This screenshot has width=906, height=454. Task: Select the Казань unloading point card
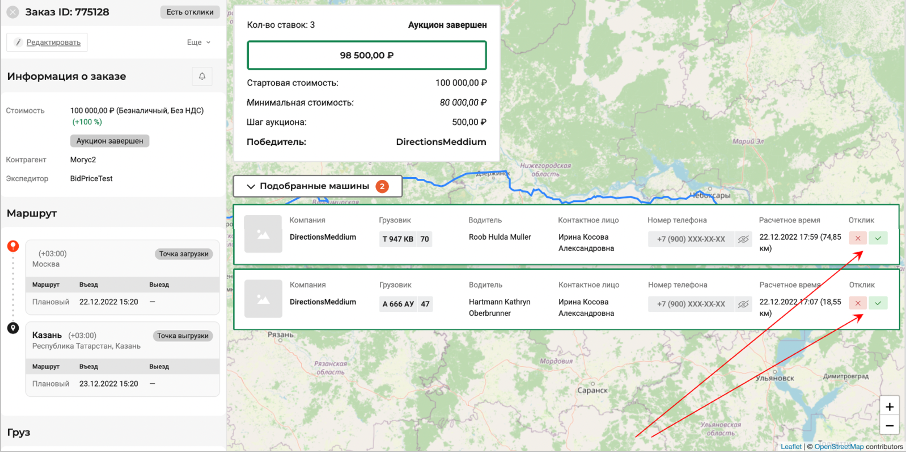pyautogui.click(x=121, y=361)
